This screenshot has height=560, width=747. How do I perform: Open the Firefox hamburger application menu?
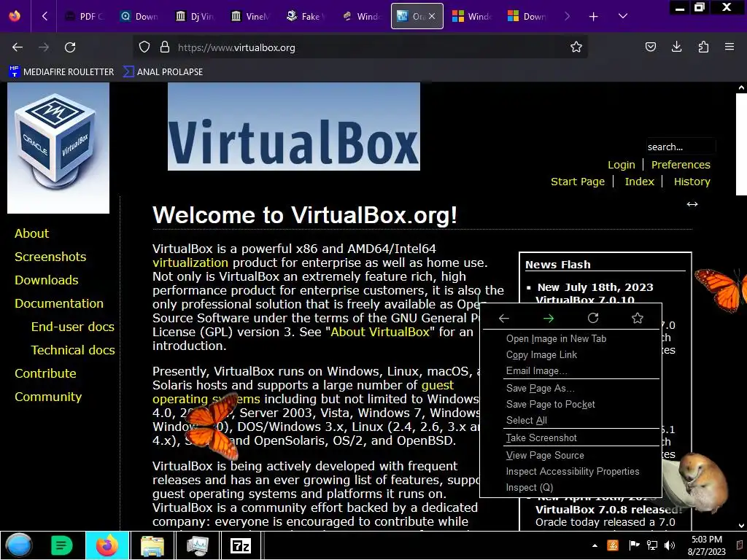pos(729,47)
